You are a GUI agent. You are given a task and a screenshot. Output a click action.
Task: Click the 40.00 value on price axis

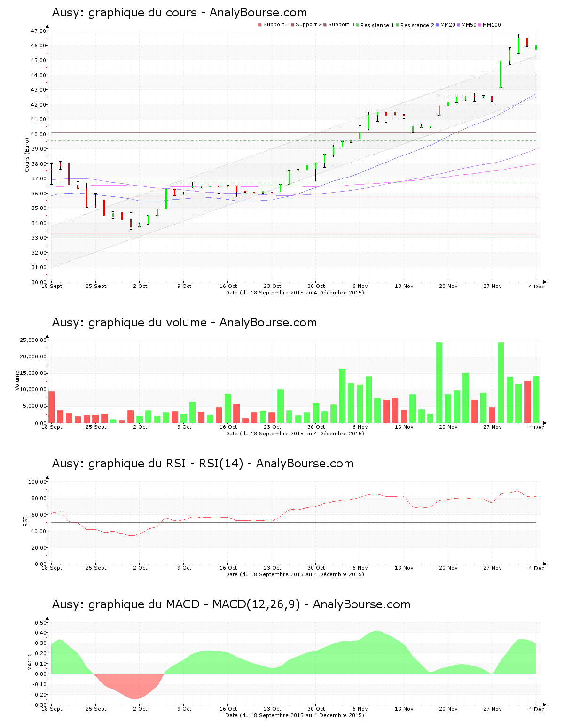38,134
